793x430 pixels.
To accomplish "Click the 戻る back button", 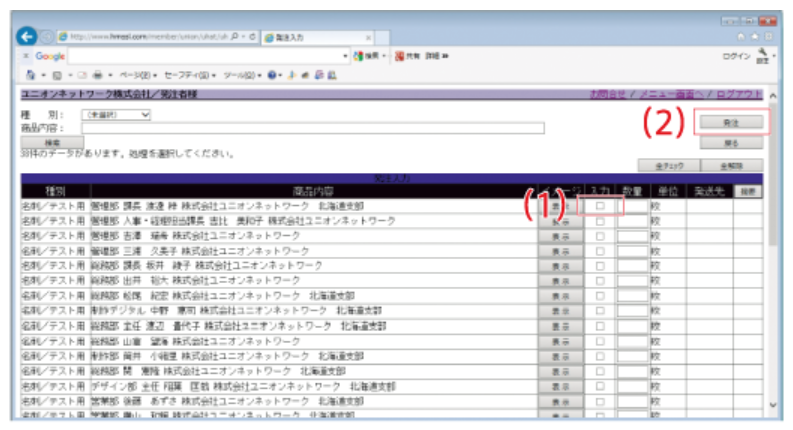I will click(731, 143).
